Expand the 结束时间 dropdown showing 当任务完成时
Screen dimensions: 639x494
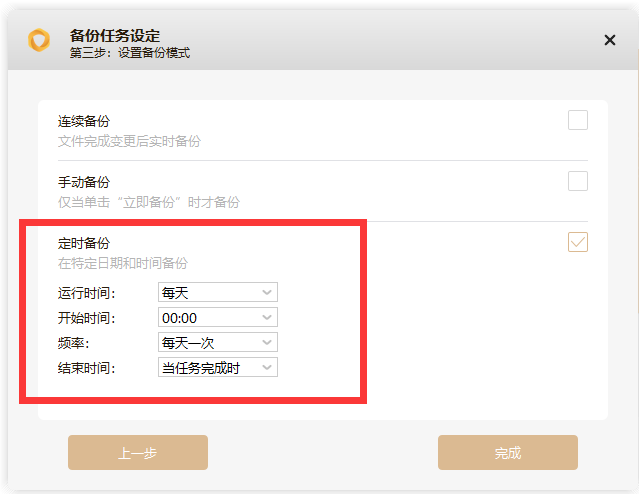click(x=218, y=367)
